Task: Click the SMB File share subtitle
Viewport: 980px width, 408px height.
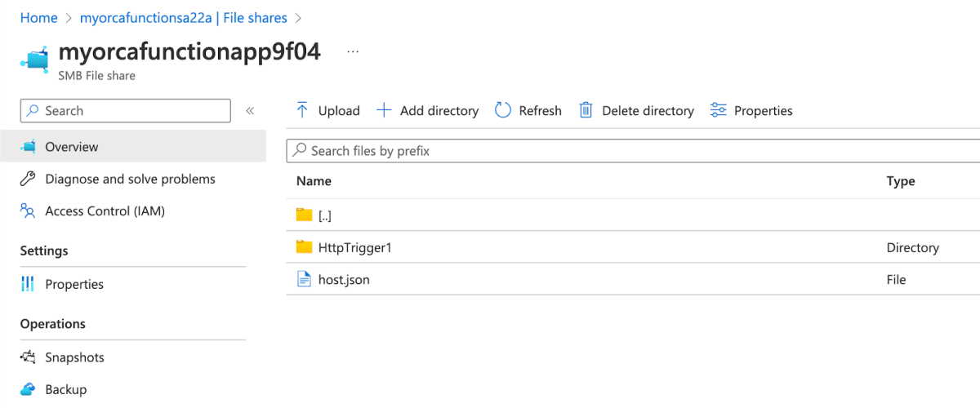Action: pyautogui.click(x=97, y=76)
